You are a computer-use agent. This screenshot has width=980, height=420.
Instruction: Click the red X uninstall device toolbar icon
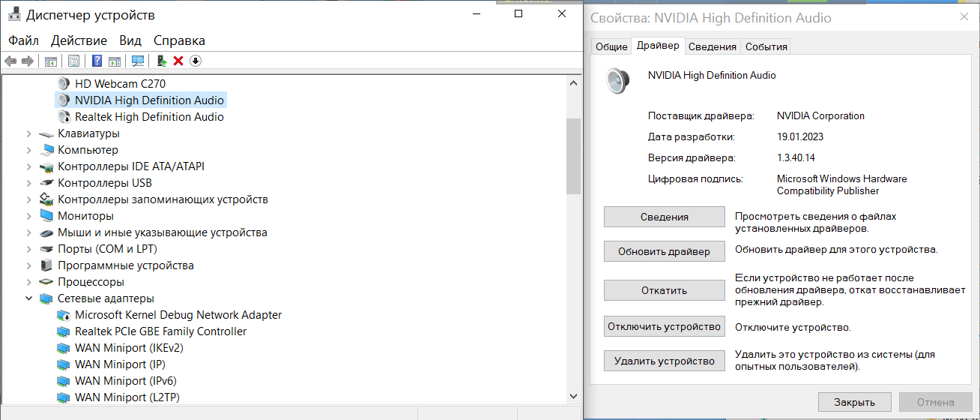click(x=178, y=61)
